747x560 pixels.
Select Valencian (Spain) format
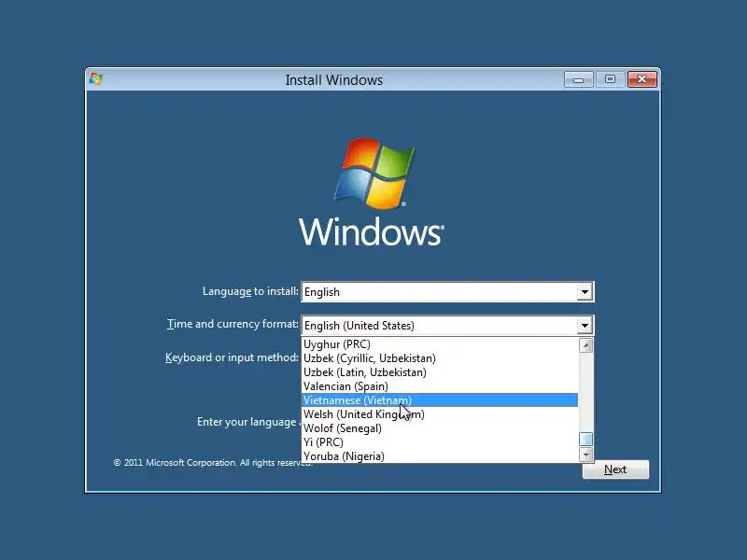click(440, 386)
